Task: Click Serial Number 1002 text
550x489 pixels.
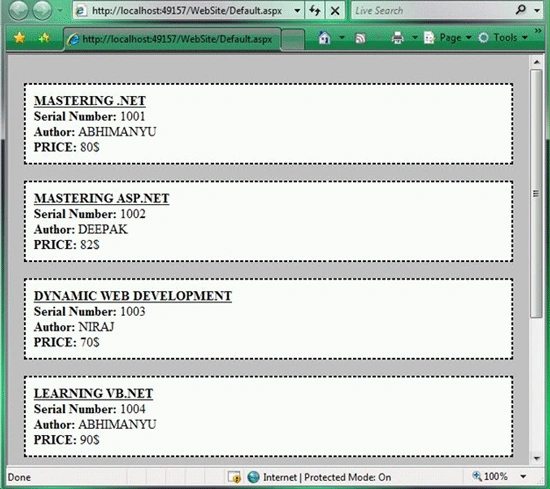Action: (89, 214)
